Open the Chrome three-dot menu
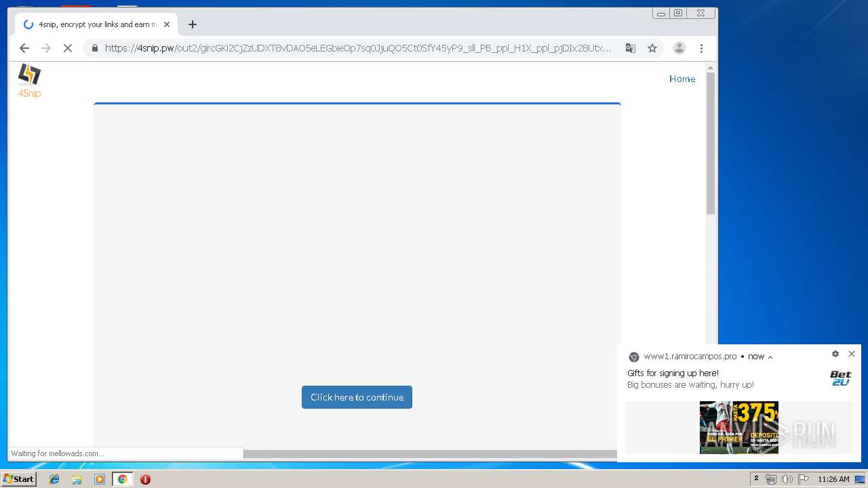Screen dimensions: 868x488 (701, 48)
